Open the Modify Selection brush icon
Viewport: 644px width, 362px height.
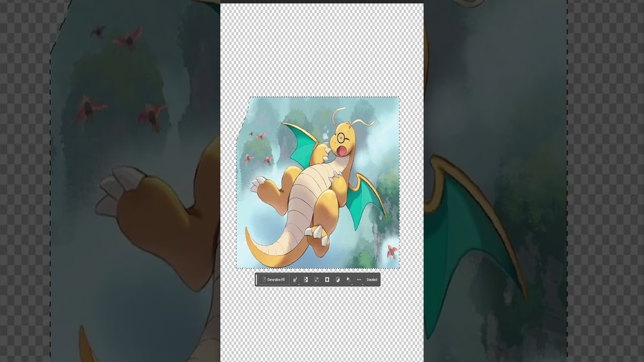(295, 280)
